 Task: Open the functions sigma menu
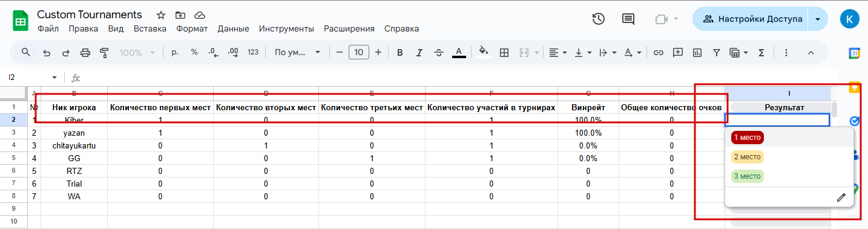(x=761, y=53)
